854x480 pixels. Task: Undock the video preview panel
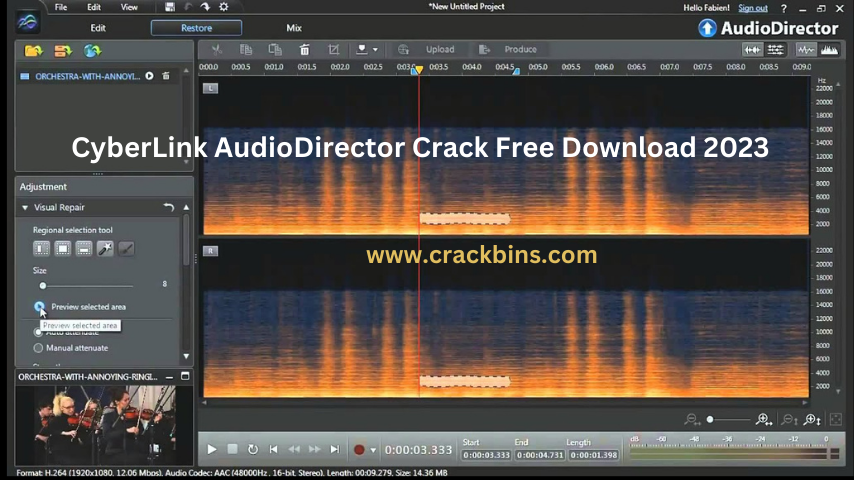pyautogui.click(x=185, y=376)
